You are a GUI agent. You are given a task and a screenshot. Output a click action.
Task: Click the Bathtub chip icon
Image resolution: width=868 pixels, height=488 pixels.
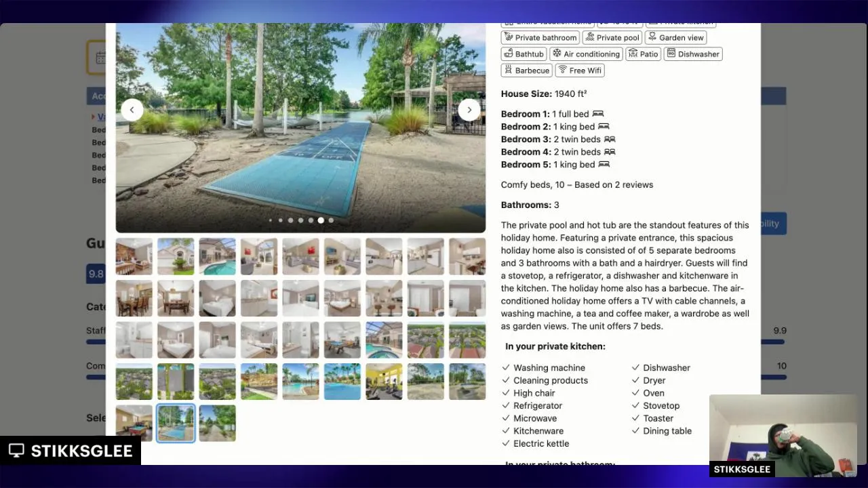click(508, 54)
